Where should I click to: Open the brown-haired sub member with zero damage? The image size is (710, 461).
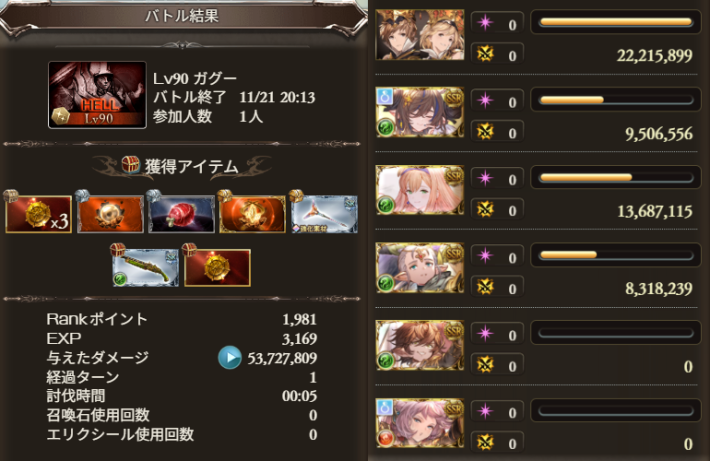pyautogui.click(x=420, y=346)
